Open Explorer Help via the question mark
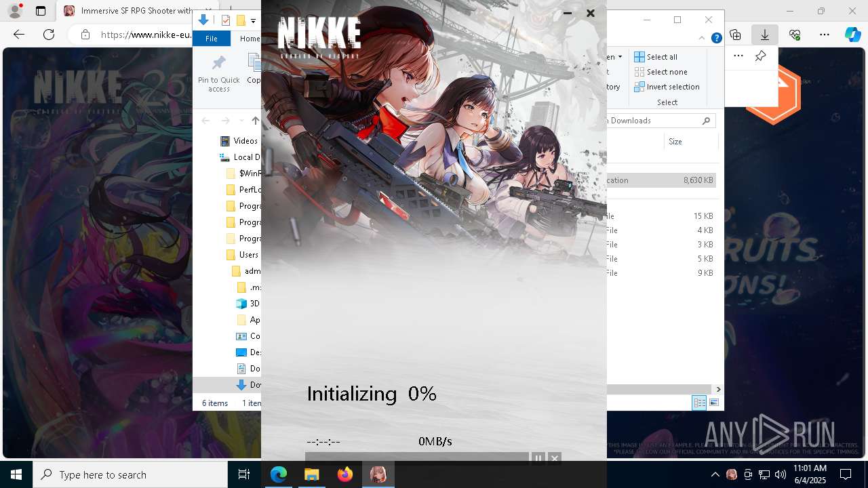Viewport: 868px width, 488px height. 716,39
